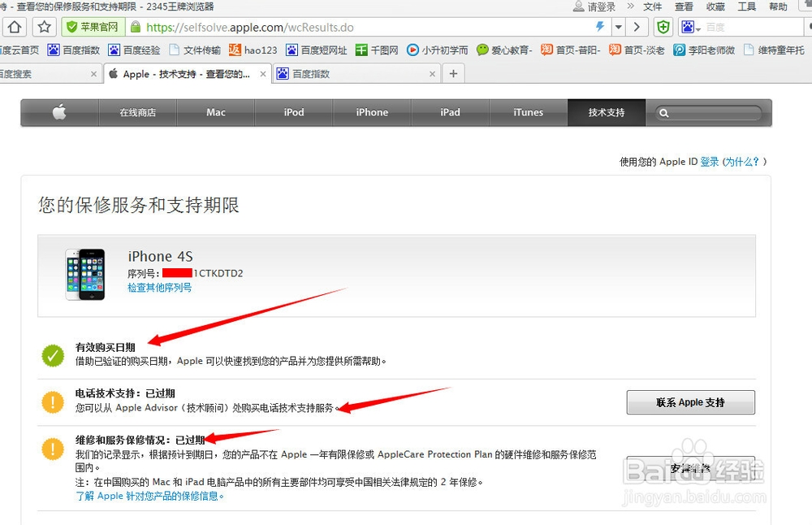Open iPod in Apple navigation

click(x=294, y=112)
